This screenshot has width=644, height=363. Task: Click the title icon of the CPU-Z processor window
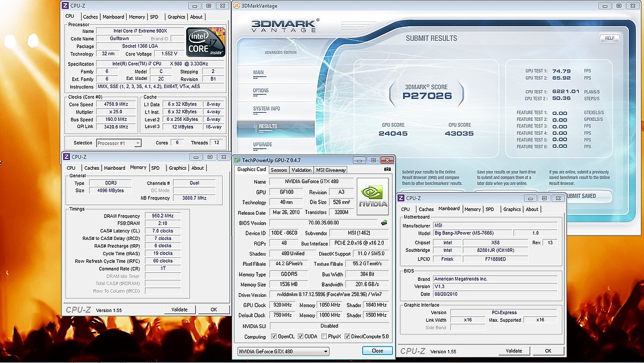[x=65, y=5]
